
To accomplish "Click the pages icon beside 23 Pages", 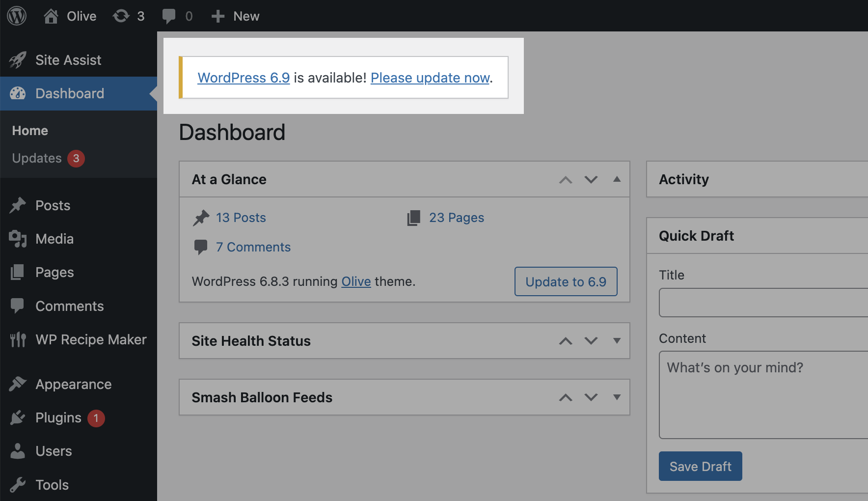I will [x=414, y=218].
